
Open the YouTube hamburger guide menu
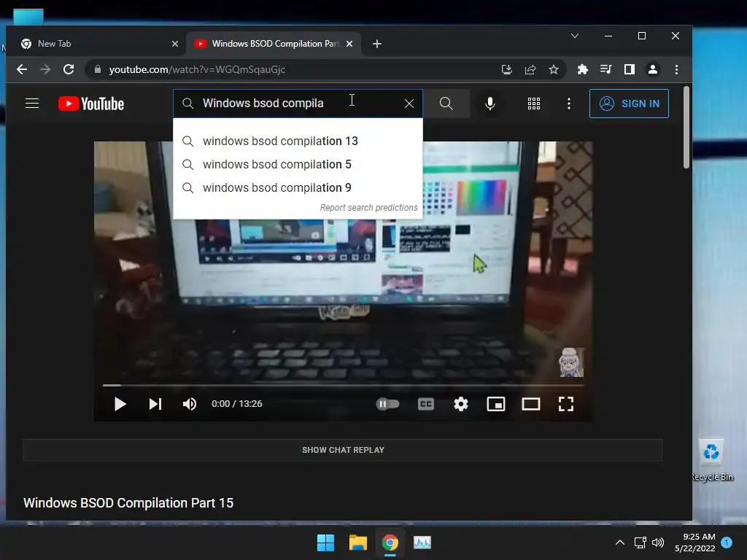coord(32,104)
